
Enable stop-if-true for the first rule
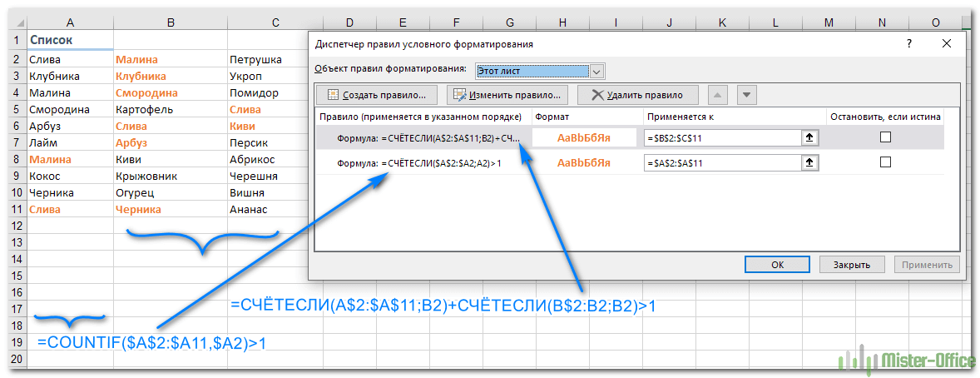[885, 137]
